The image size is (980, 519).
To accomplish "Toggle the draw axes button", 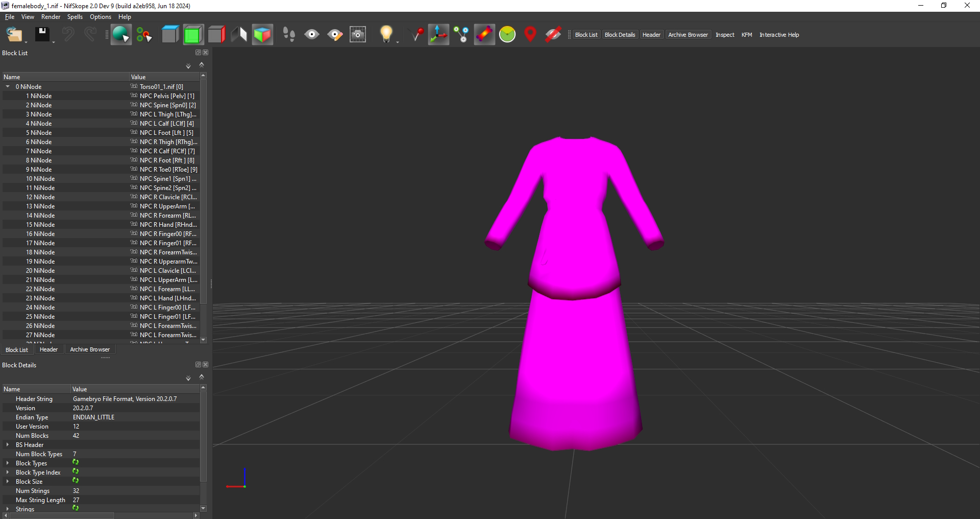I will point(438,35).
